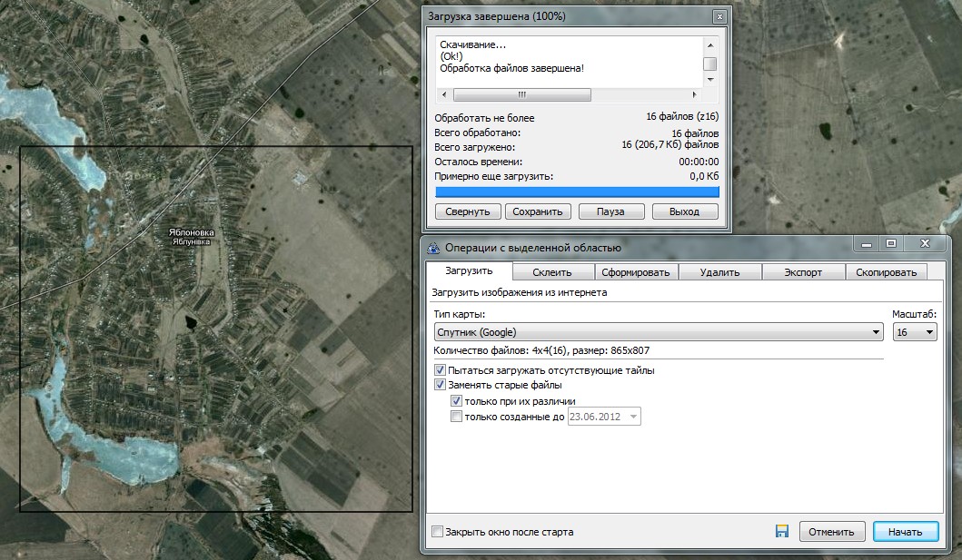Open the Экспорт tab
The width and height of the screenshot is (962, 560).
[x=803, y=272]
